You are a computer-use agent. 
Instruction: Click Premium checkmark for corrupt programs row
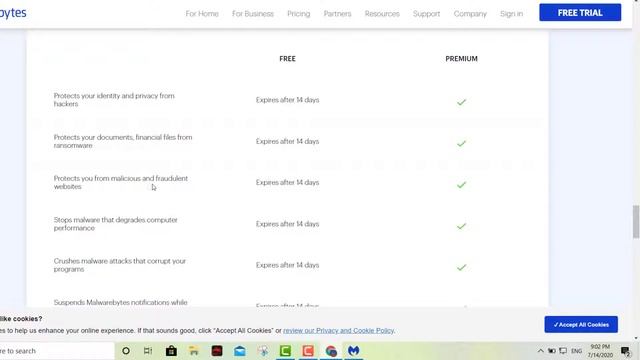click(x=461, y=267)
